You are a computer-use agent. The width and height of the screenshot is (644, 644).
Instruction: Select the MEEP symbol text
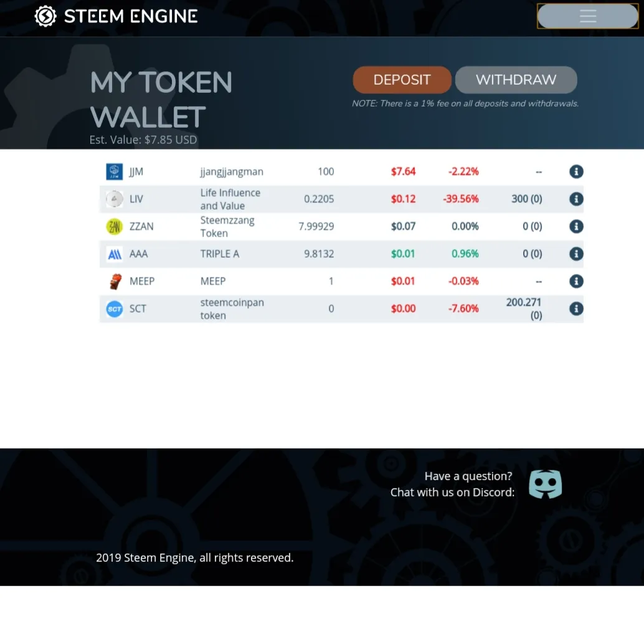click(142, 281)
